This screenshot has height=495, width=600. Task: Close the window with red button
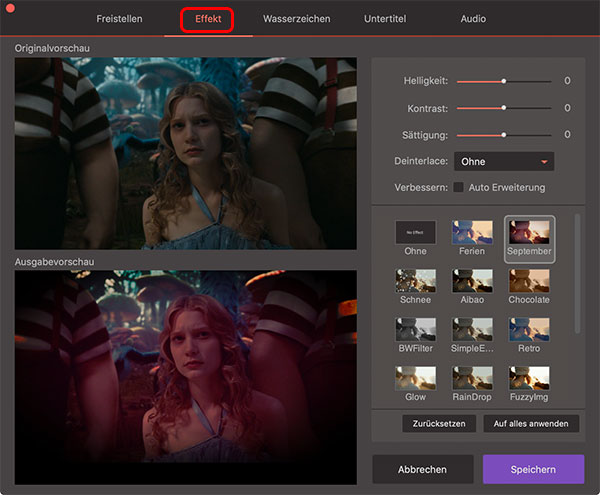(x=10, y=8)
